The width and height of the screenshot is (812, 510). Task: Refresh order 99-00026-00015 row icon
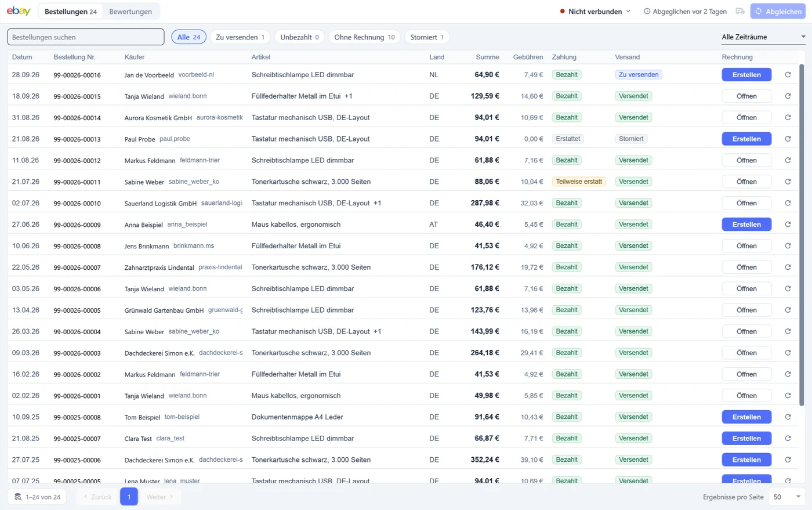tap(788, 96)
